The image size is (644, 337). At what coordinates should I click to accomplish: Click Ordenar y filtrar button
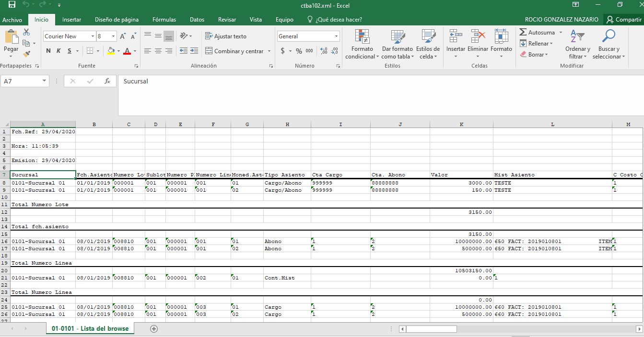pos(577,44)
